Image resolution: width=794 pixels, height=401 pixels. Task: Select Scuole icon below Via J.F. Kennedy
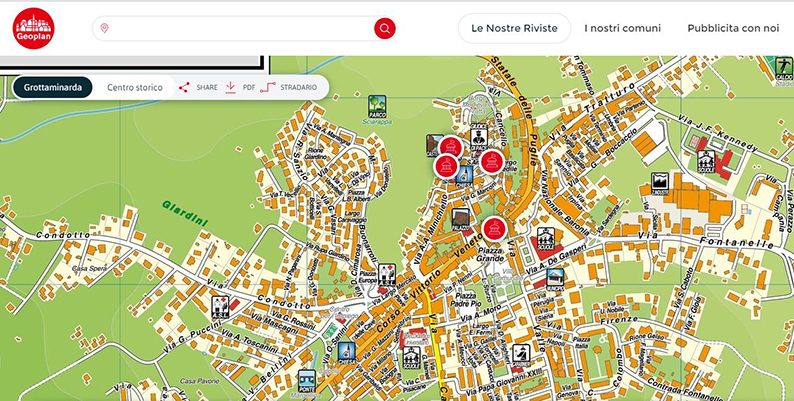point(706,162)
